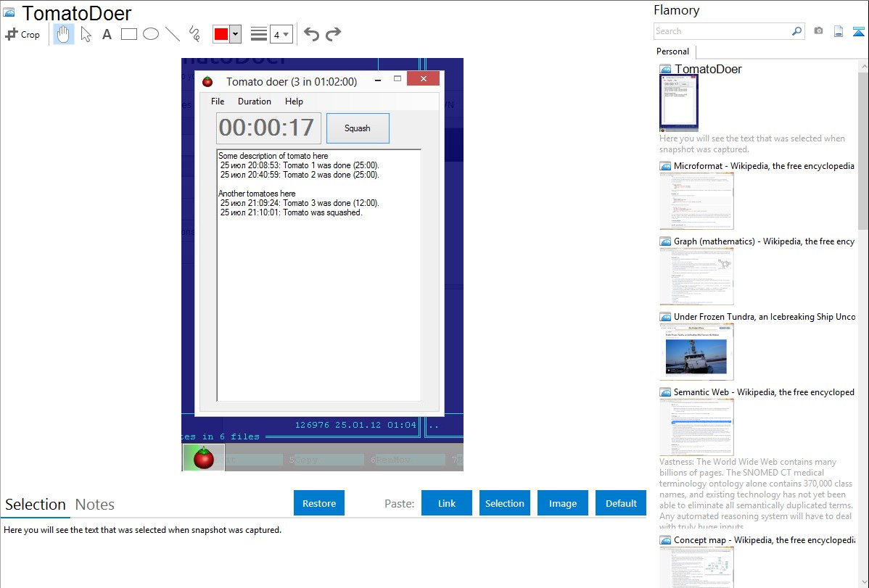Click the tomato tray icon at bottom
The width and height of the screenshot is (869, 588).
pyautogui.click(x=203, y=457)
